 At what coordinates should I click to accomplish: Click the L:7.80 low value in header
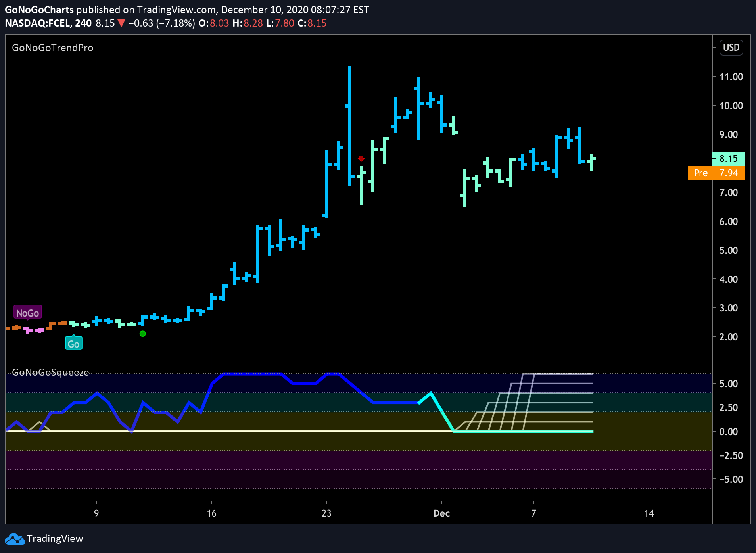280,23
